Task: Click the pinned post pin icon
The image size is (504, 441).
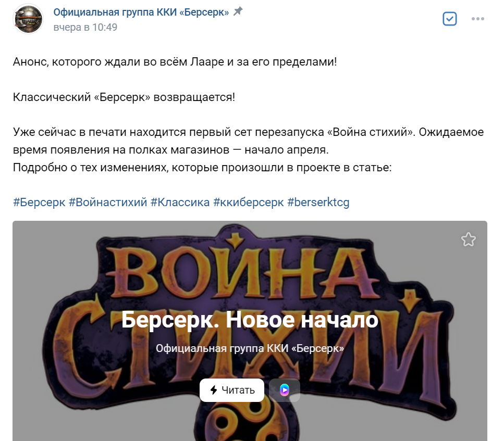Action: tap(238, 11)
